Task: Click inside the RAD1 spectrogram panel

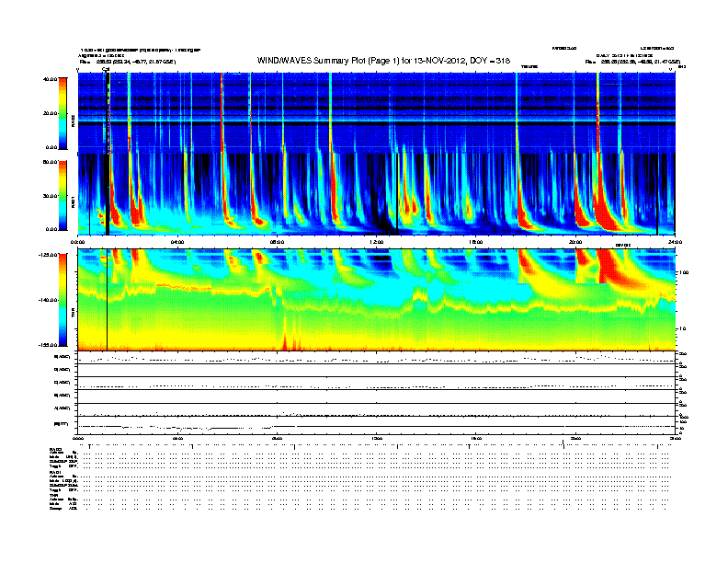Action: tap(376, 194)
